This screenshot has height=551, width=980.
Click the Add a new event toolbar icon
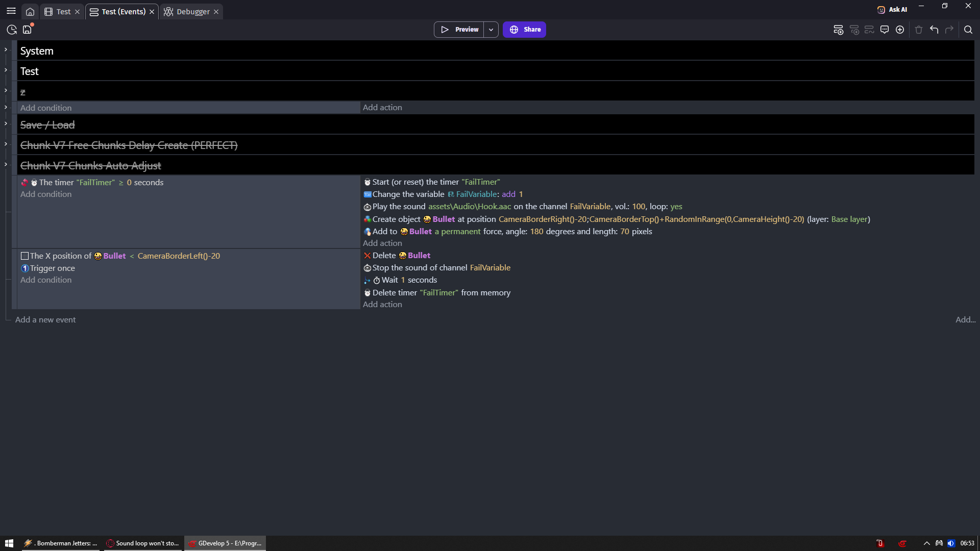point(838,30)
